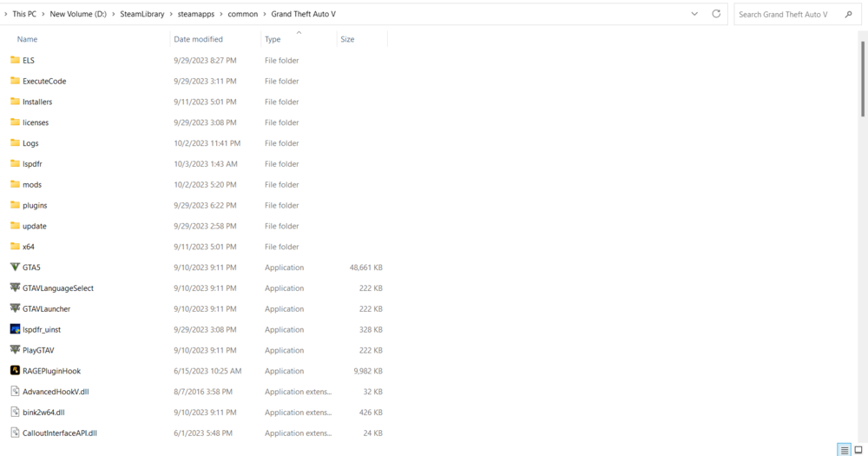Select the GTAVLauncher file name
868x456 pixels.
pos(47,308)
